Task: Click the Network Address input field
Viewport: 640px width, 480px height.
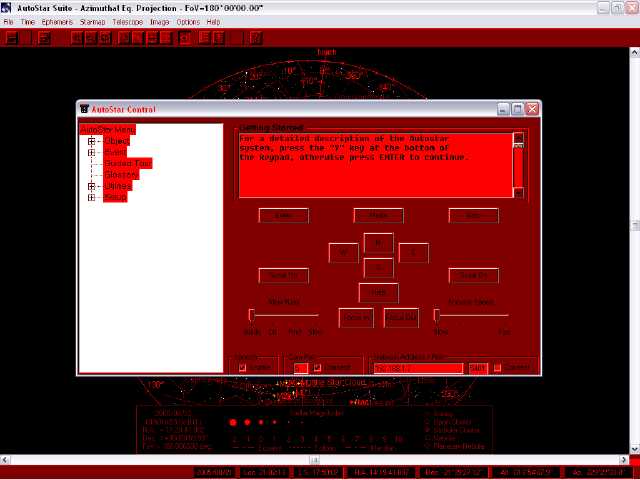Action: 418,368
